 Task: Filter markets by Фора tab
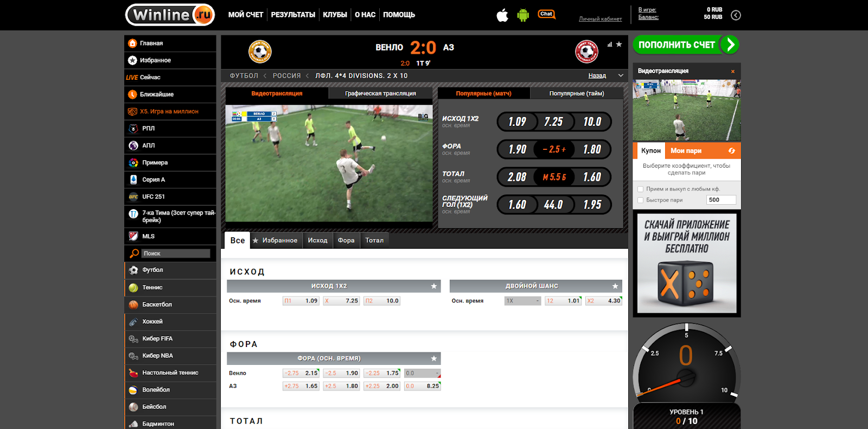[346, 241]
